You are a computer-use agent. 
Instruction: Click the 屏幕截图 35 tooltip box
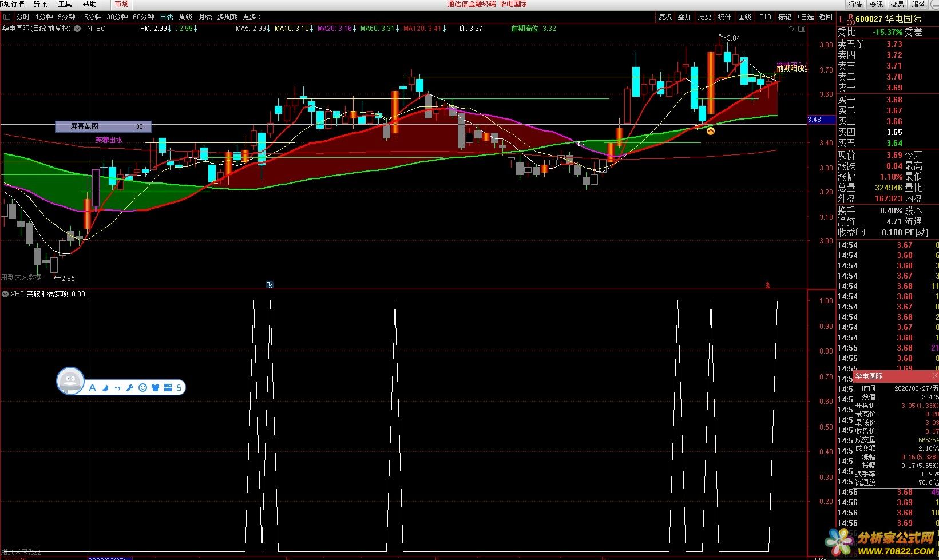coord(103,126)
